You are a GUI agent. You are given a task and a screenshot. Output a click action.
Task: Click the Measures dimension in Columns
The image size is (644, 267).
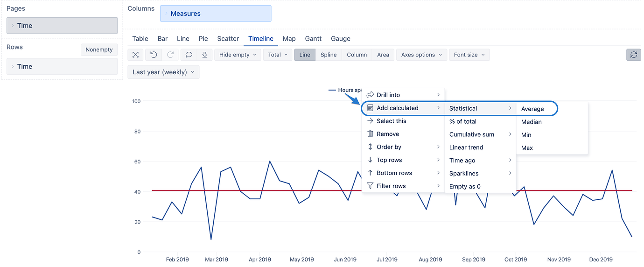(x=216, y=14)
